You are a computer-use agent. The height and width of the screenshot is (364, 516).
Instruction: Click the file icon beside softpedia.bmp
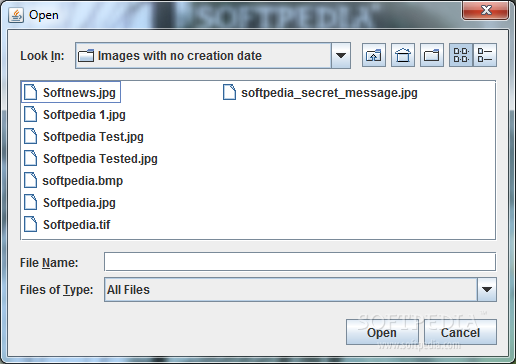coord(31,180)
